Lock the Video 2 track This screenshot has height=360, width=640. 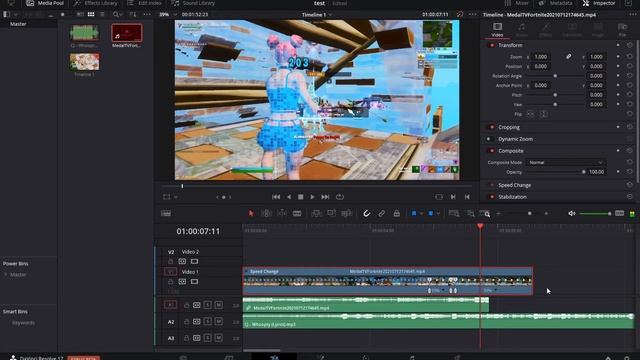pos(171,261)
